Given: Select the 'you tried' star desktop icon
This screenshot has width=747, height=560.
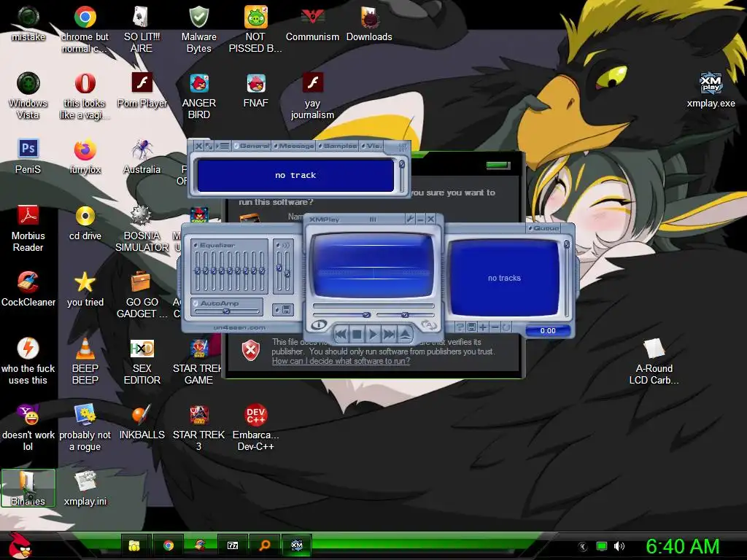Looking at the screenshot, I should 85,289.
